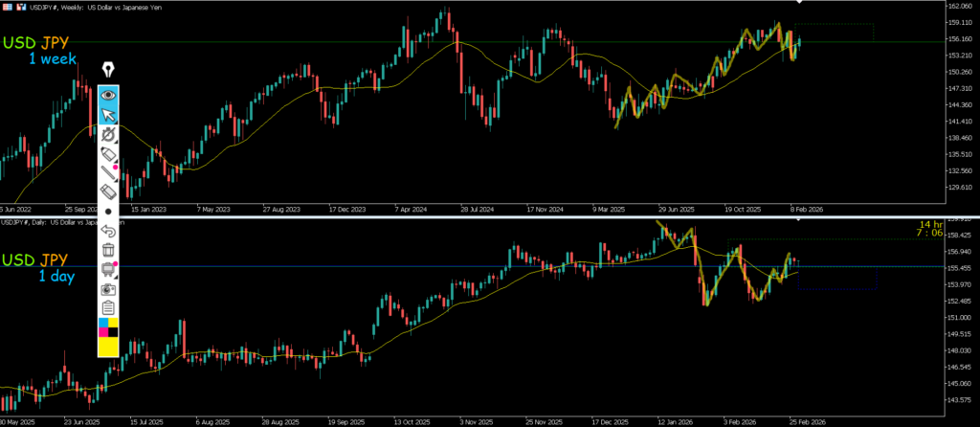Select the pencil drawing tool
This screenshot has height=427, width=980.
108,173
